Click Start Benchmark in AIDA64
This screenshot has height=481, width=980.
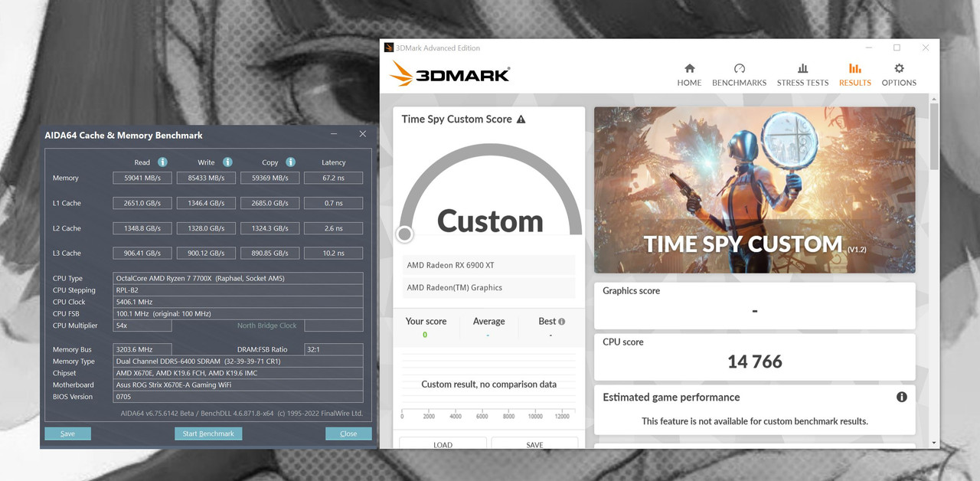(x=208, y=434)
